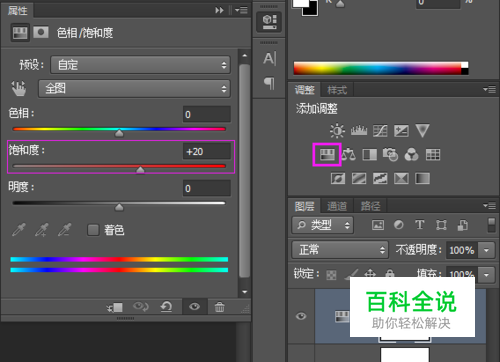
Task: Filter layers by shape type
Action: tap(441, 225)
